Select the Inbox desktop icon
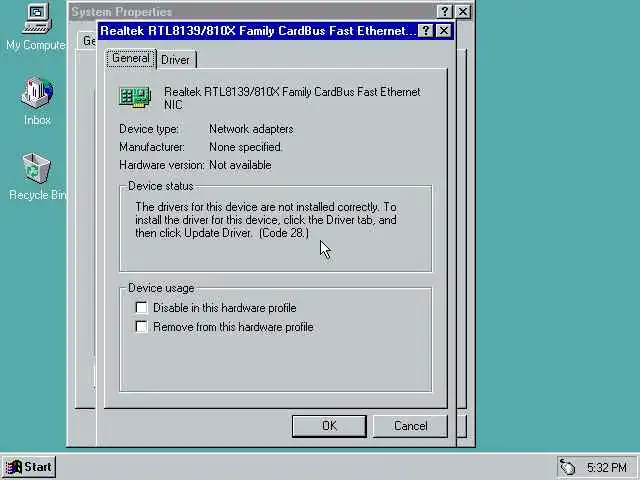Viewport: 640px width, 480px height. click(37, 101)
